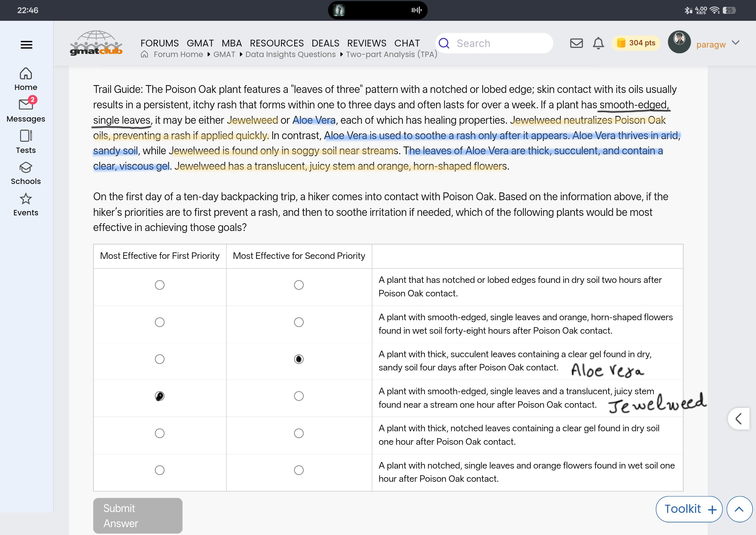Open the notifications bell
This screenshot has width=756, height=535.
(598, 43)
